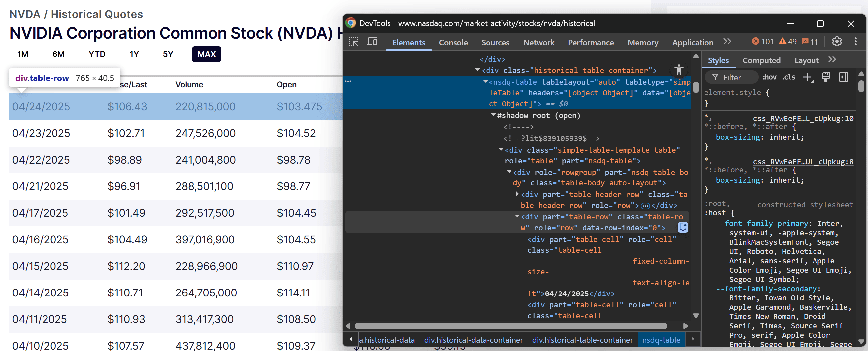This screenshot has width=868, height=351.
Task: Click the breadcrumb scroll-right arrow
Action: pyautogui.click(x=693, y=339)
